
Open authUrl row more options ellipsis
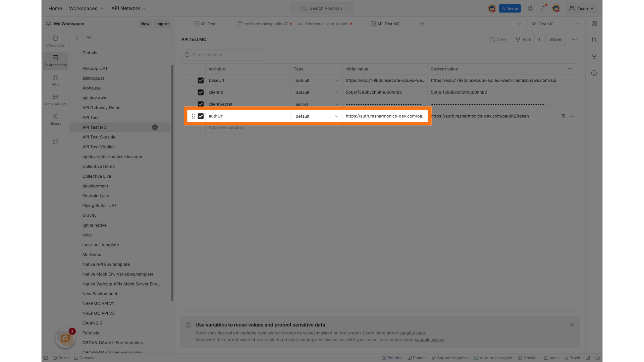[572, 116]
